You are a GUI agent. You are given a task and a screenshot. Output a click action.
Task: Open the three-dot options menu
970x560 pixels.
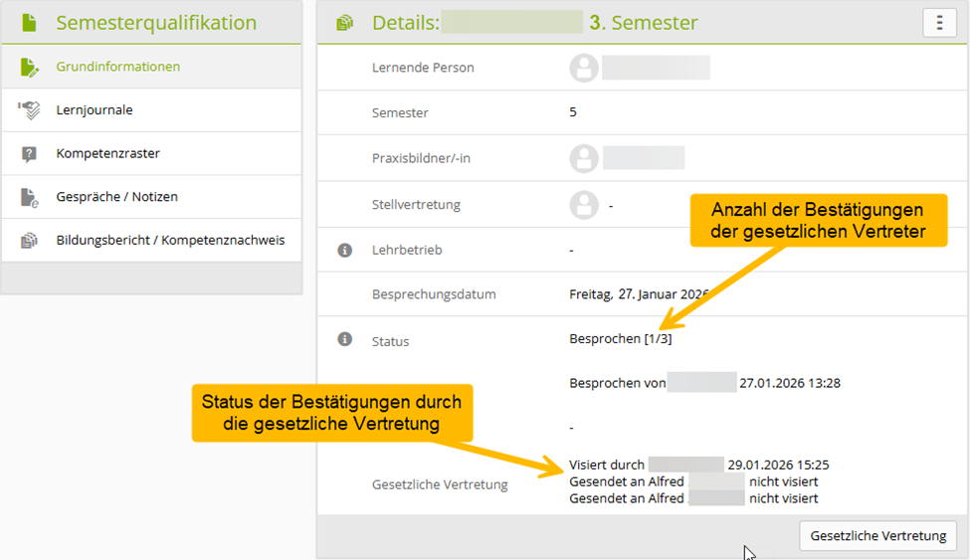(x=939, y=23)
